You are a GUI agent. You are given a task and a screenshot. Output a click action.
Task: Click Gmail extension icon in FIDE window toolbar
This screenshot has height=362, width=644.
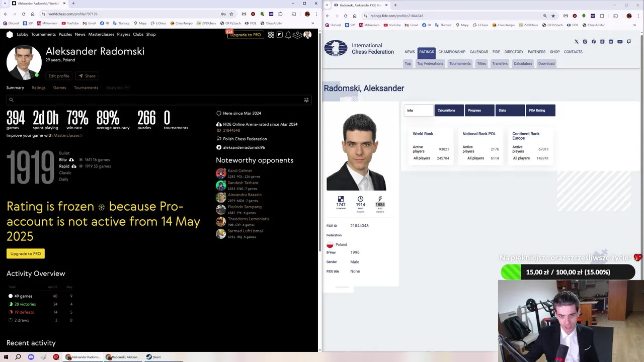[566, 16]
